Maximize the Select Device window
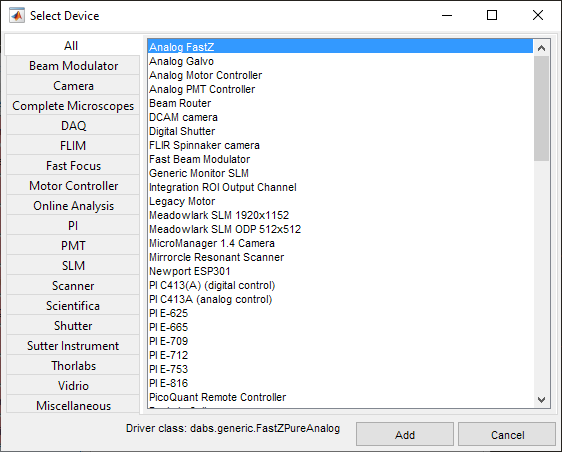 492,15
